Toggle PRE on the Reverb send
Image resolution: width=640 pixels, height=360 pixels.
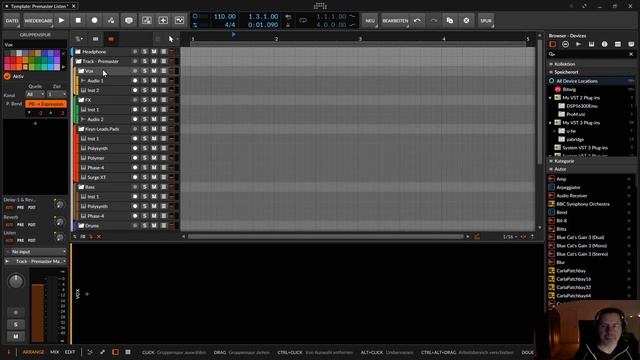pyautogui.click(x=20, y=224)
